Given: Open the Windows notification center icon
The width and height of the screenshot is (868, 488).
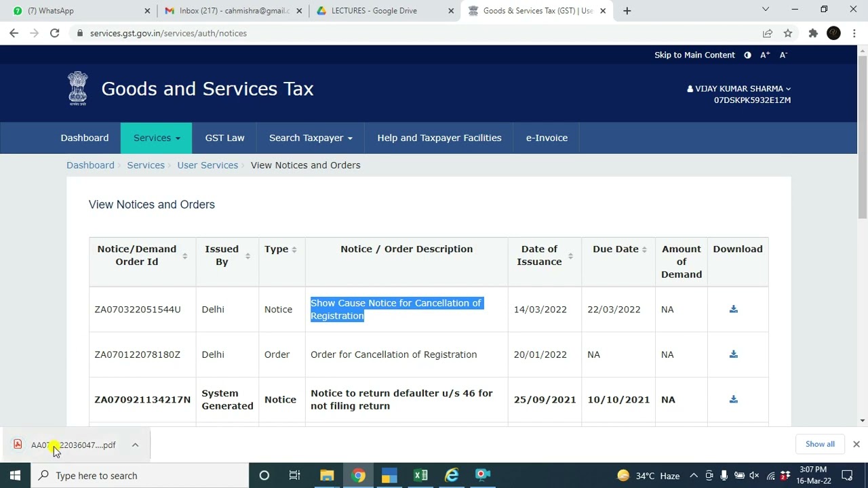Looking at the screenshot, I should pyautogui.click(x=847, y=476).
